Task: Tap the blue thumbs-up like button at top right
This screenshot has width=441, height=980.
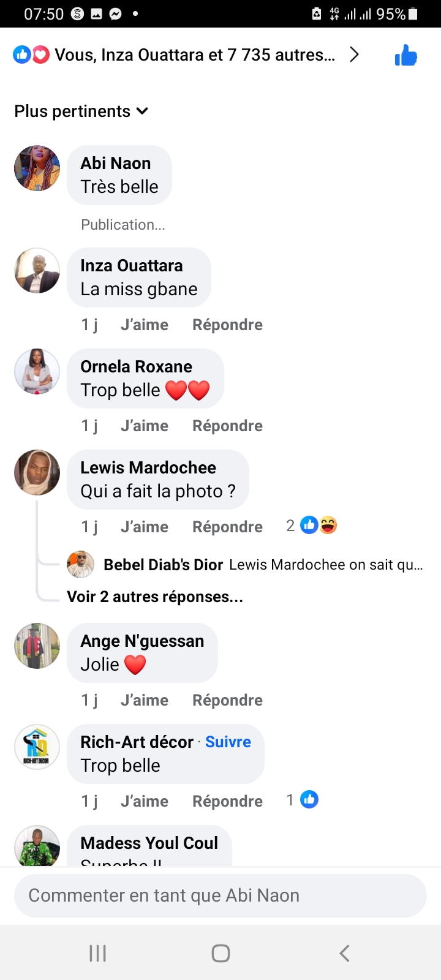Action: click(x=405, y=56)
